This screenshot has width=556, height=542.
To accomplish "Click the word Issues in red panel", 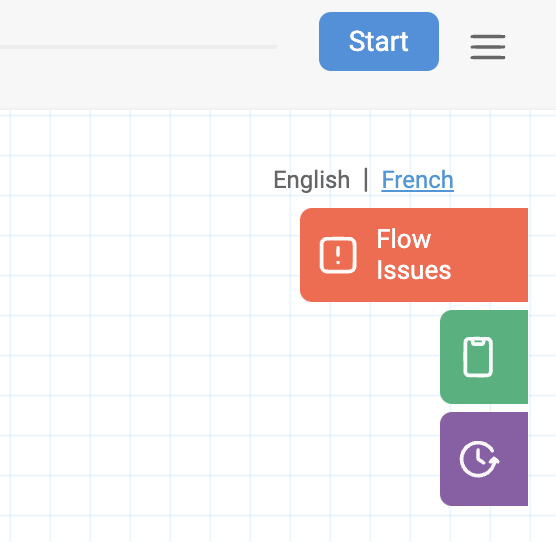I will [413, 270].
